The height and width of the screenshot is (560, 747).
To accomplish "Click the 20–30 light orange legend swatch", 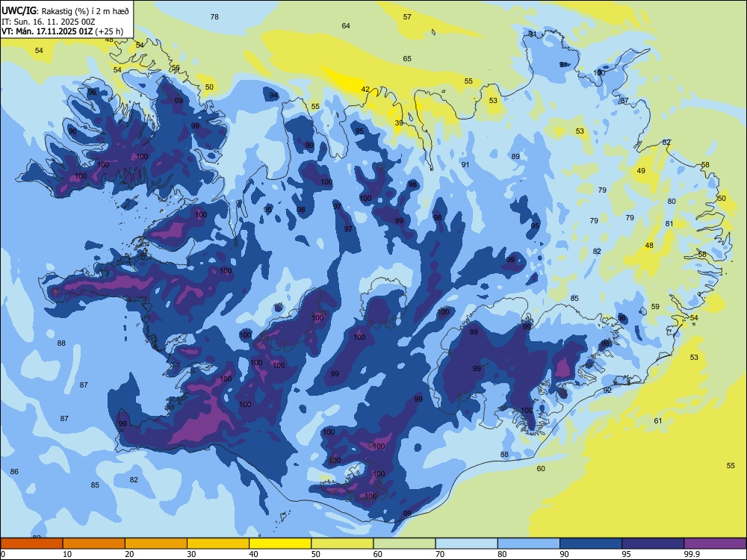I will point(156,544).
